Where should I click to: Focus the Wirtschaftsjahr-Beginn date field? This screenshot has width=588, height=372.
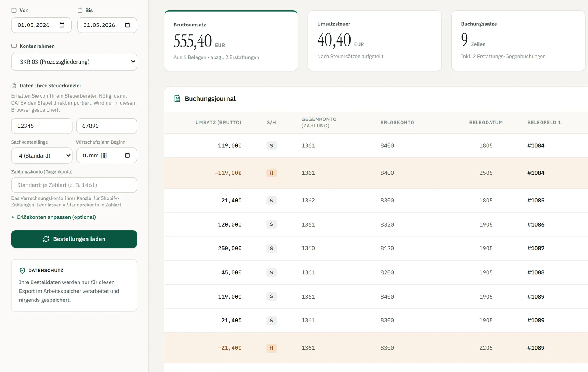point(107,155)
